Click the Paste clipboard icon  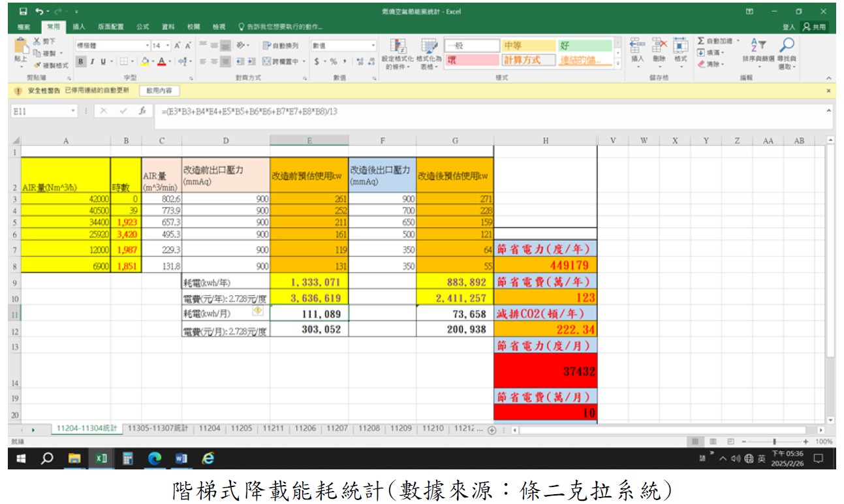[x=21, y=48]
